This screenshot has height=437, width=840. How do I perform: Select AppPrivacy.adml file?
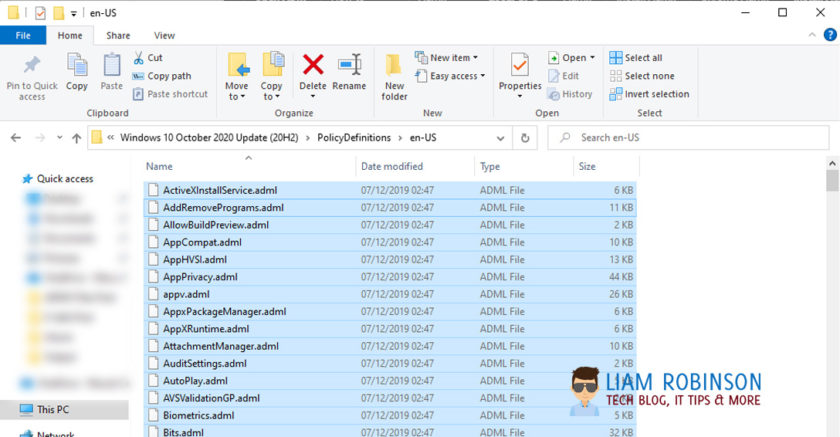click(x=390, y=277)
